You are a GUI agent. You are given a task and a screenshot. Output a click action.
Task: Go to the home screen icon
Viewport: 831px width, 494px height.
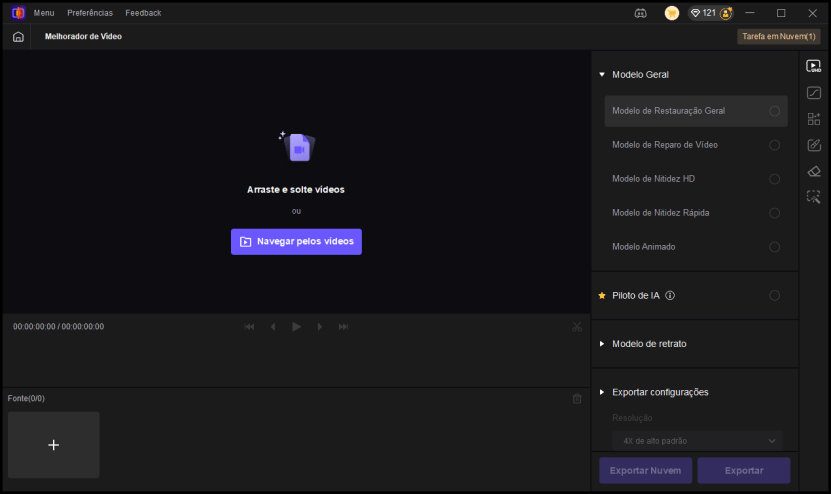(x=18, y=37)
